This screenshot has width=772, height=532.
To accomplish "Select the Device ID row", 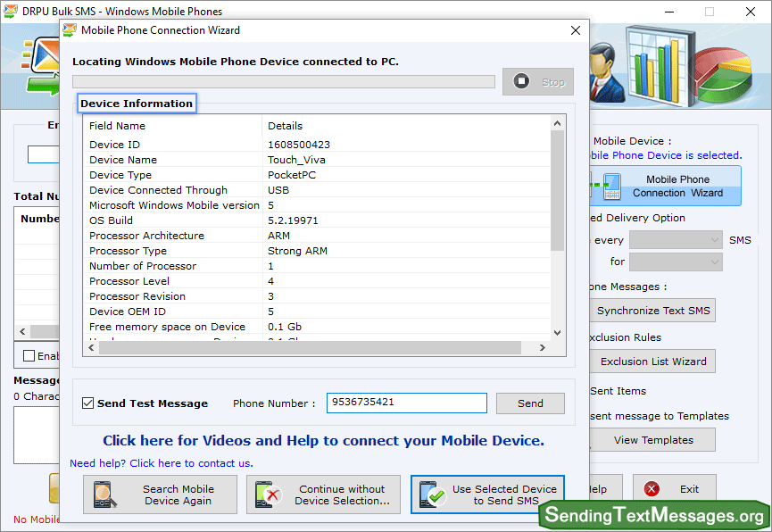I will (x=317, y=145).
